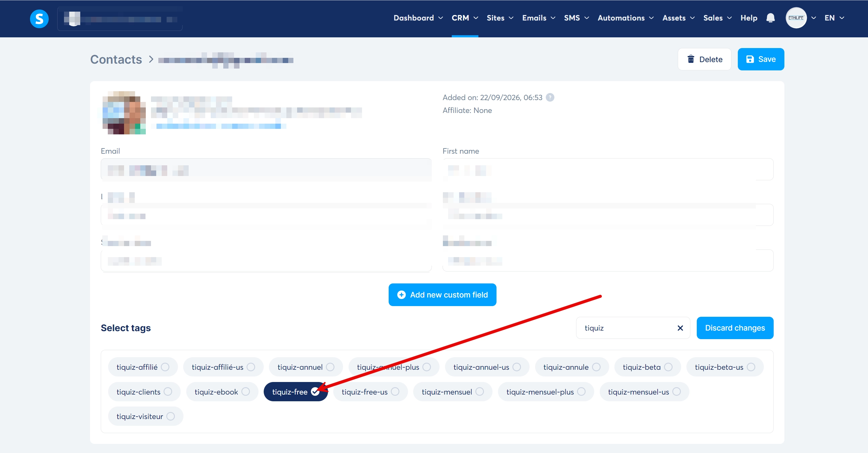Image resolution: width=868 pixels, height=453 pixels.
Task: Expand the account chevron beside the avatar
Action: pos(813,18)
